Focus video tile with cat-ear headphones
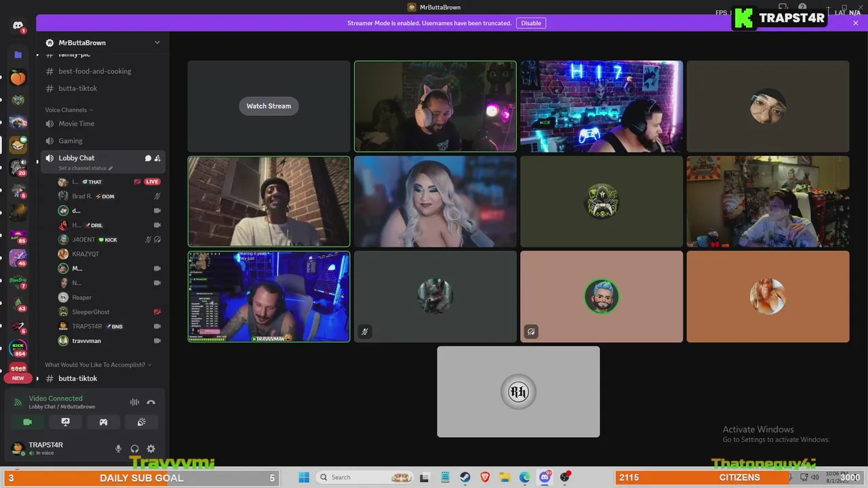Screen dimensions: 868x488 pos(435,106)
